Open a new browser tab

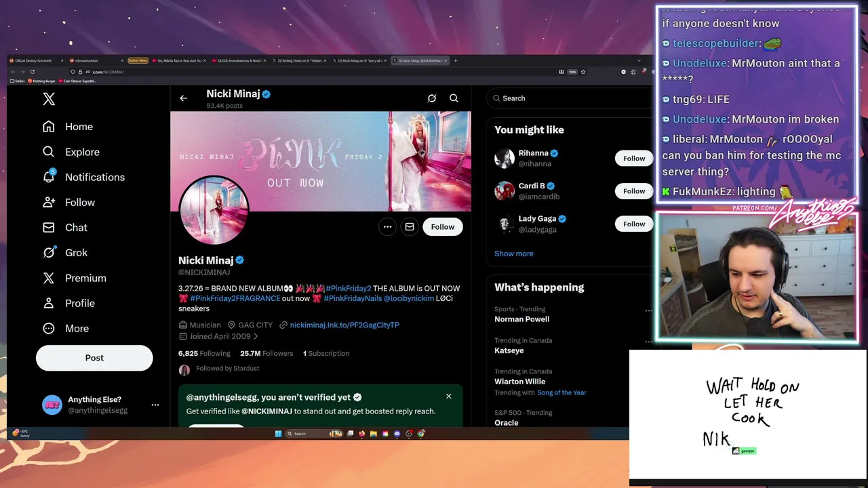[455, 61]
